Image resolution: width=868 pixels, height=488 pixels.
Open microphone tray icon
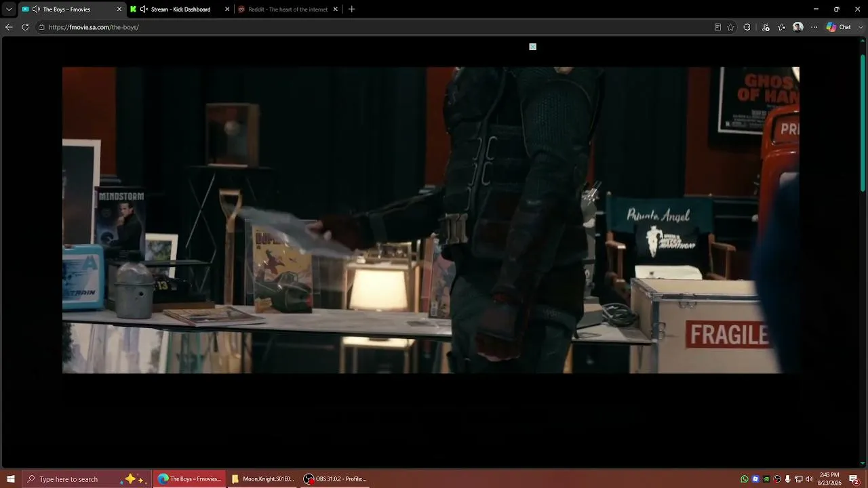pyautogui.click(x=787, y=479)
